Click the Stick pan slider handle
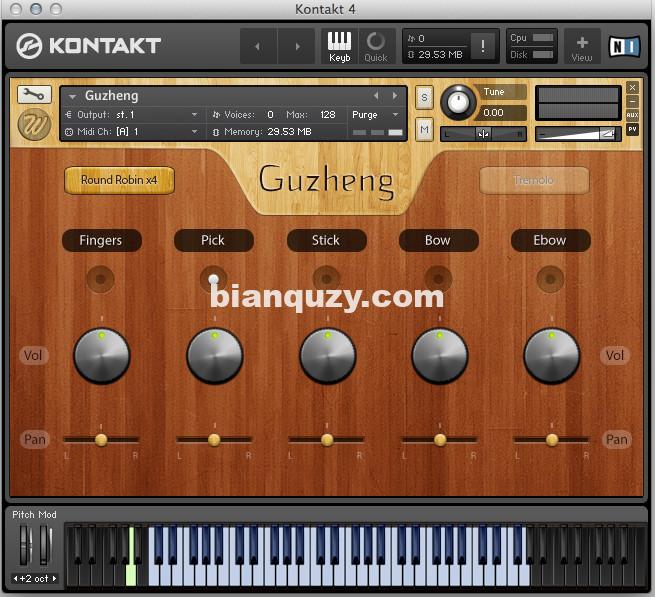Viewport: 655px width, 597px height. (x=327, y=439)
